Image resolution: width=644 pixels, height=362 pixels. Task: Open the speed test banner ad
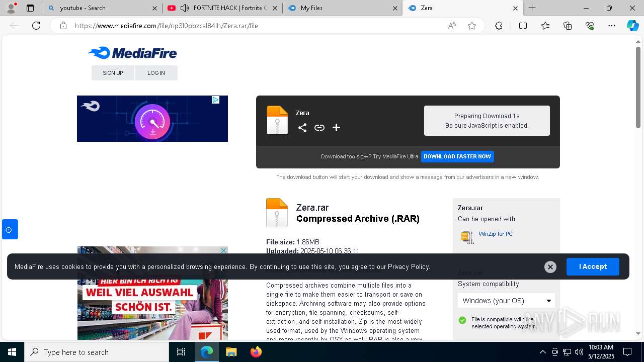tap(152, 119)
